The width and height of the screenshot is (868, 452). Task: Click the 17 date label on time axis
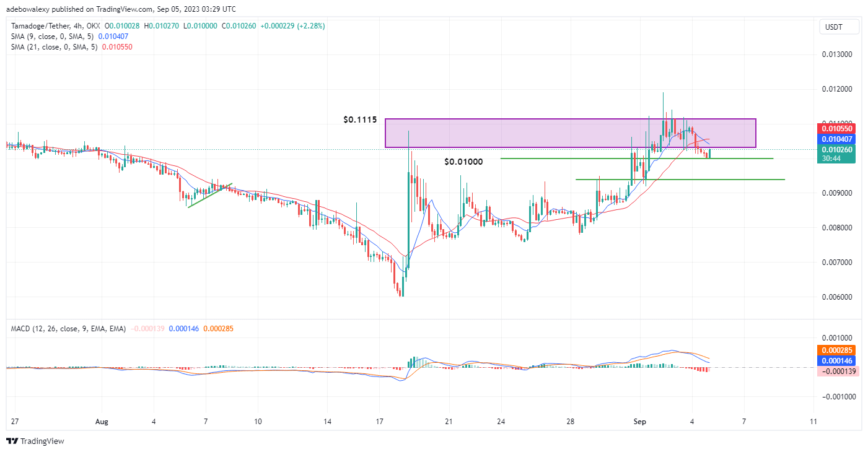[x=380, y=422]
